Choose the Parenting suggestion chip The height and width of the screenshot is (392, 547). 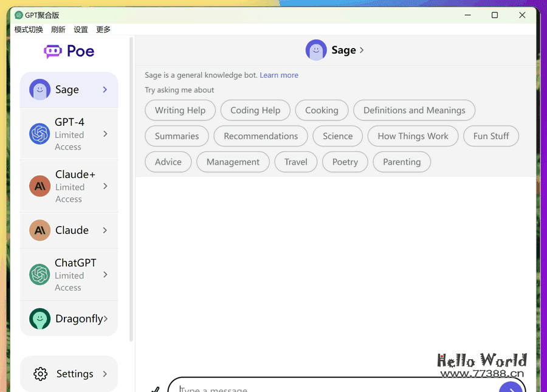coord(402,162)
